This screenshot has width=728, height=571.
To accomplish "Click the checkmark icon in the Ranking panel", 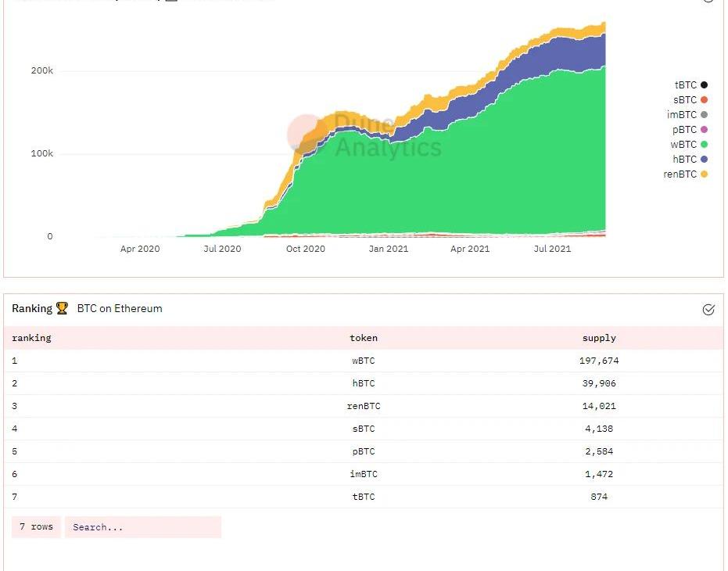I will pyautogui.click(x=708, y=310).
